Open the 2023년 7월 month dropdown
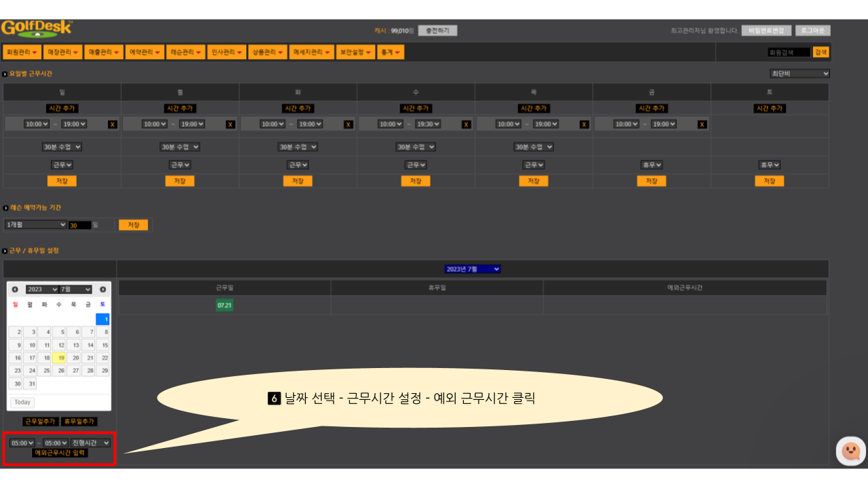Screen dimensions: 868x488 [473, 269]
